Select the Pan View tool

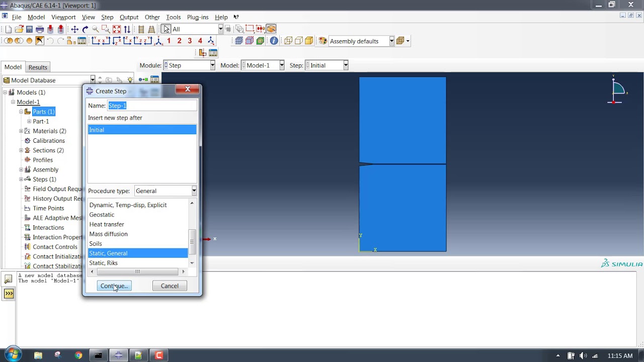click(74, 29)
